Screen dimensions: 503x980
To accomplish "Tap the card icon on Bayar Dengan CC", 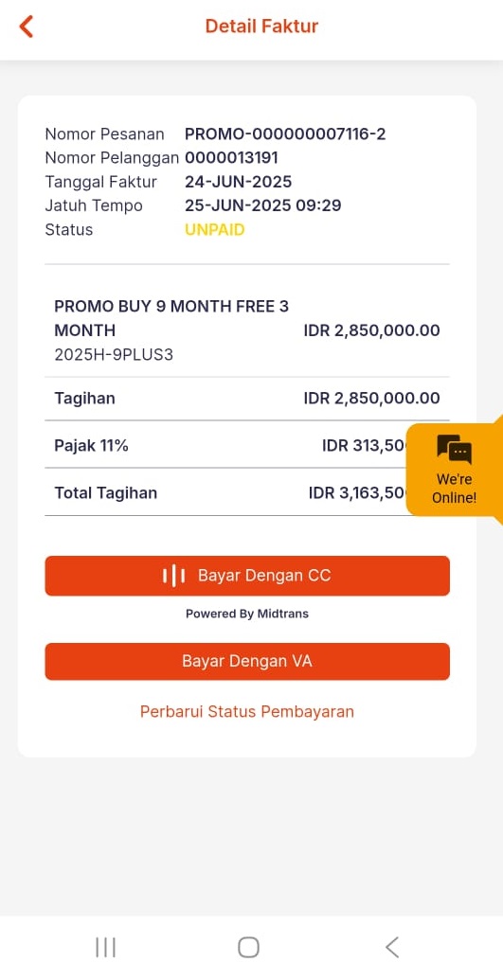I will (173, 576).
